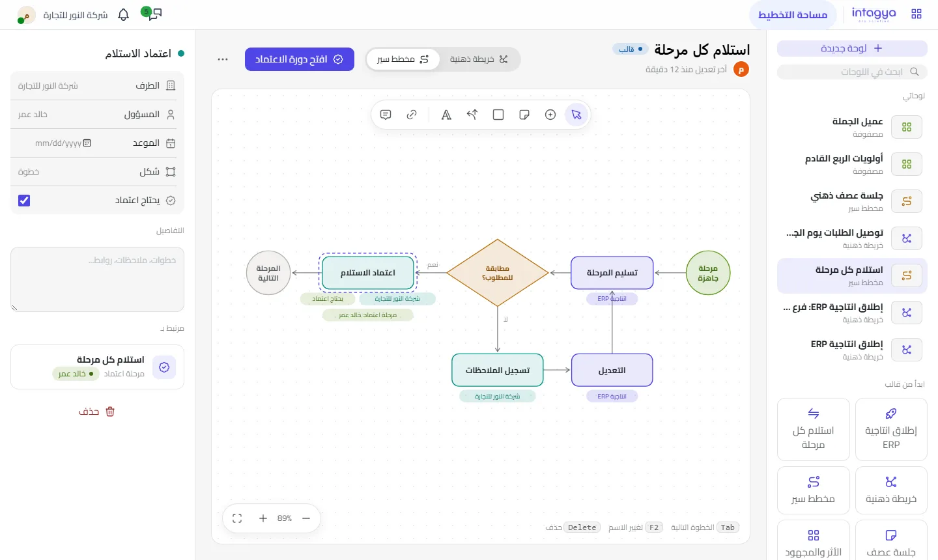This screenshot has width=938, height=560.
Task: Open the عميل الجملة board
Action: pyautogui.click(x=852, y=127)
